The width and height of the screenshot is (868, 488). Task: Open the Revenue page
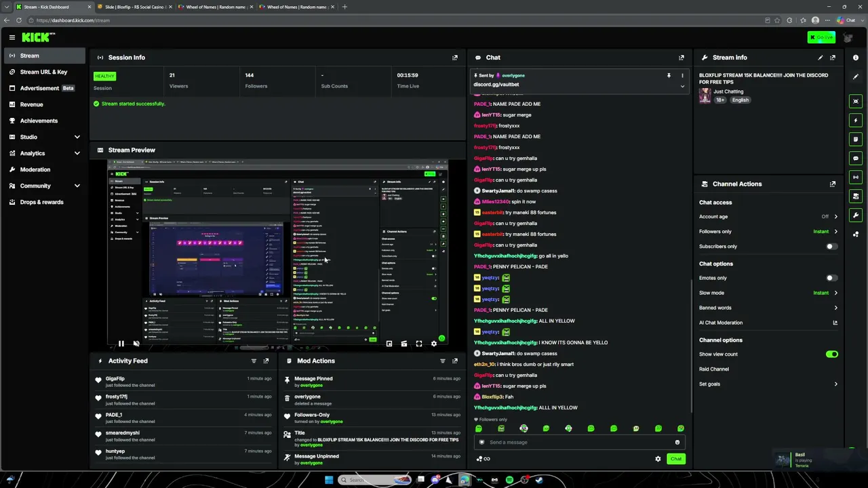tap(45, 104)
